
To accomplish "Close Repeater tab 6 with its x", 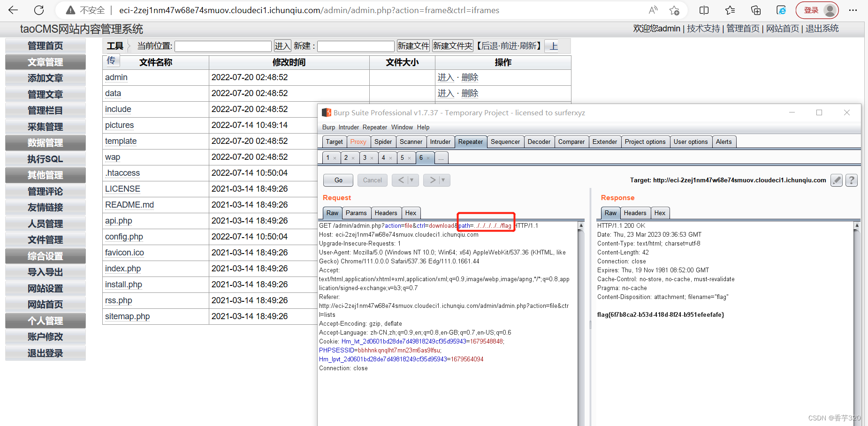I will (x=428, y=158).
